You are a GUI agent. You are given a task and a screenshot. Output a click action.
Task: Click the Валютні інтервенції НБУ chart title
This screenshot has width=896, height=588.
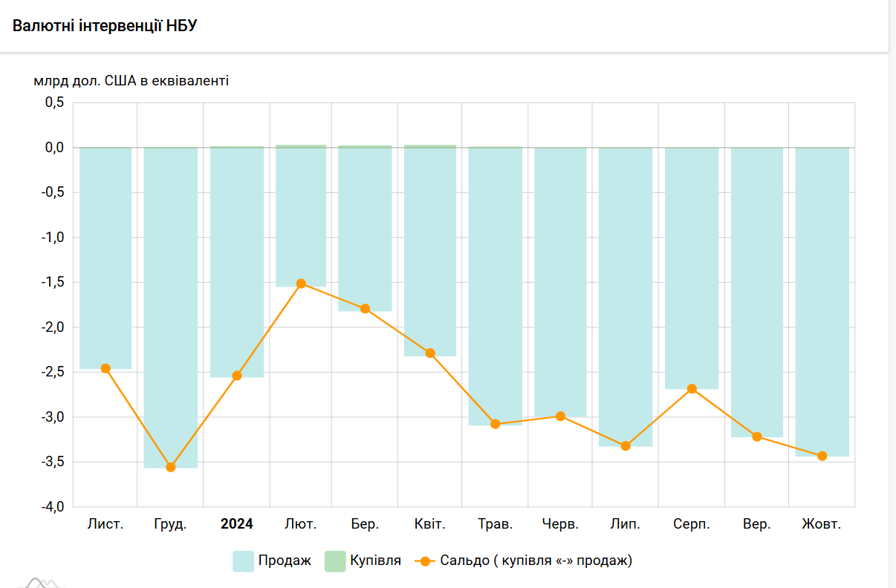(105, 26)
